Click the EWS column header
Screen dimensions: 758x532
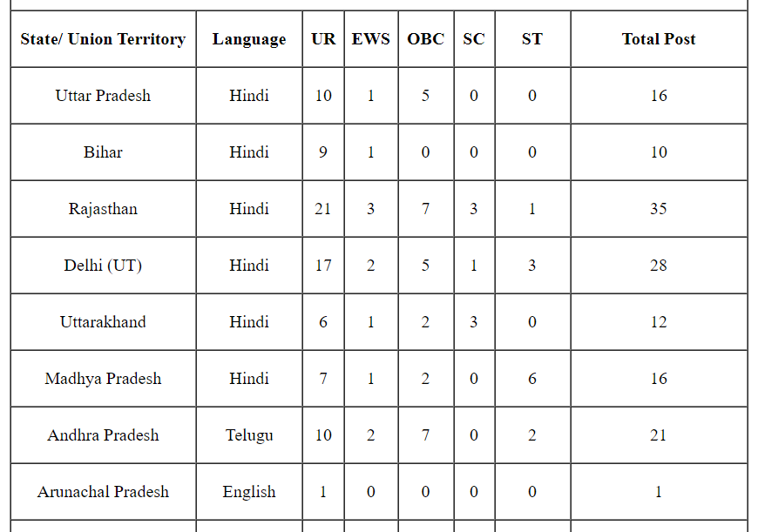pyautogui.click(x=371, y=38)
